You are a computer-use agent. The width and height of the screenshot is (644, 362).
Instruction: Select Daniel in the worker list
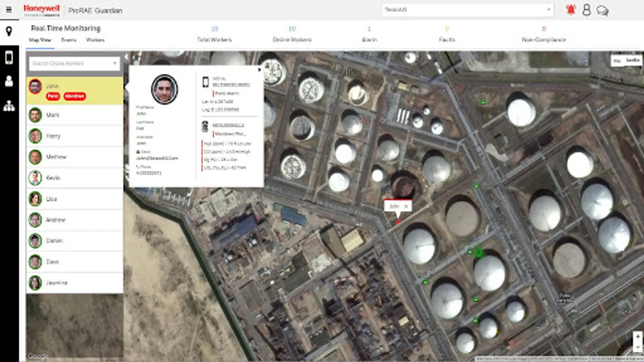pyautogui.click(x=75, y=241)
